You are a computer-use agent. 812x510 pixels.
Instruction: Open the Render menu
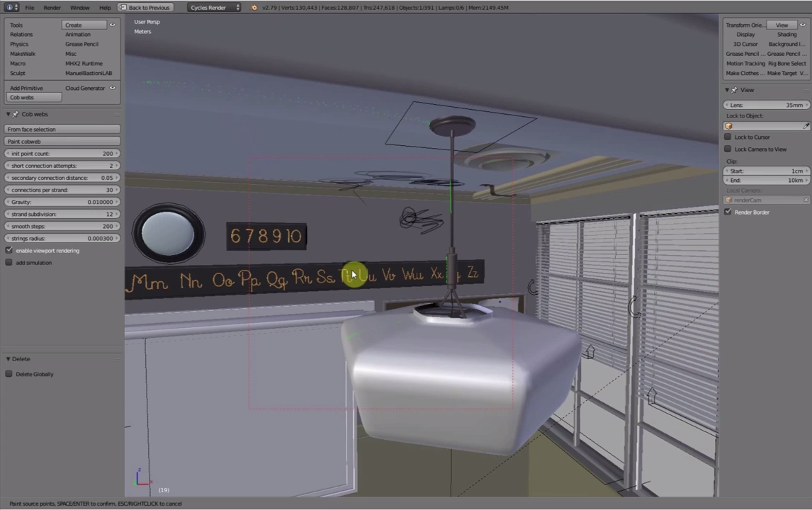[x=52, y=8]
